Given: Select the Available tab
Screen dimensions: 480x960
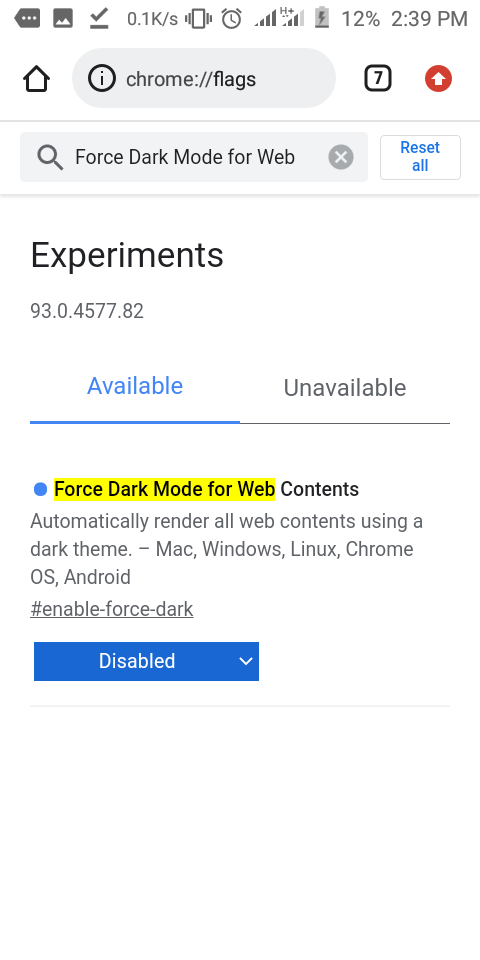Looking at the screenshot, I should tap(135, 386).
